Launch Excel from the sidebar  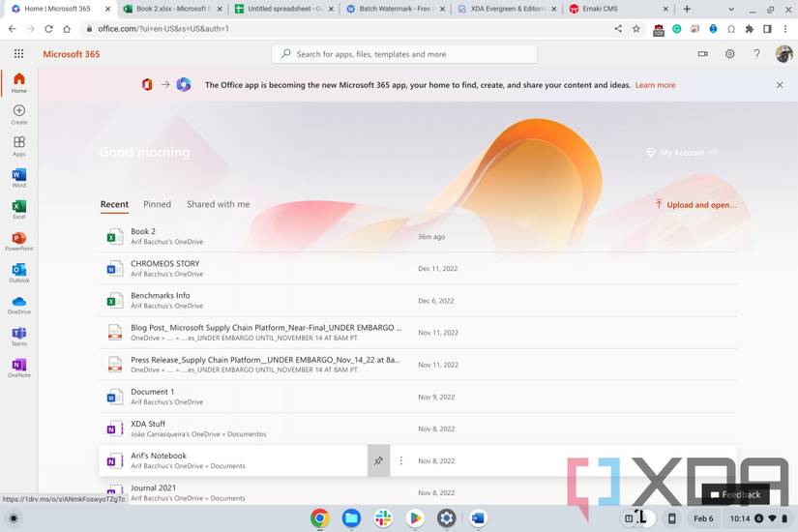point(18,209)
